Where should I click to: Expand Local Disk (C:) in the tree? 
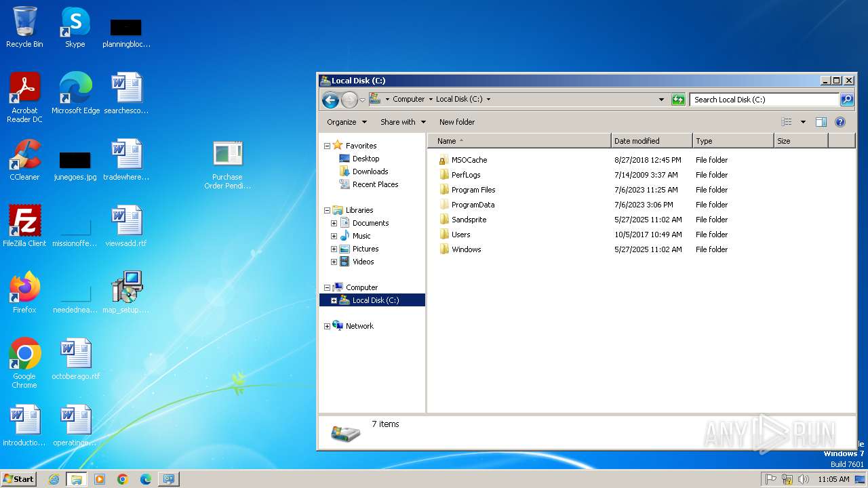point(334,300)
